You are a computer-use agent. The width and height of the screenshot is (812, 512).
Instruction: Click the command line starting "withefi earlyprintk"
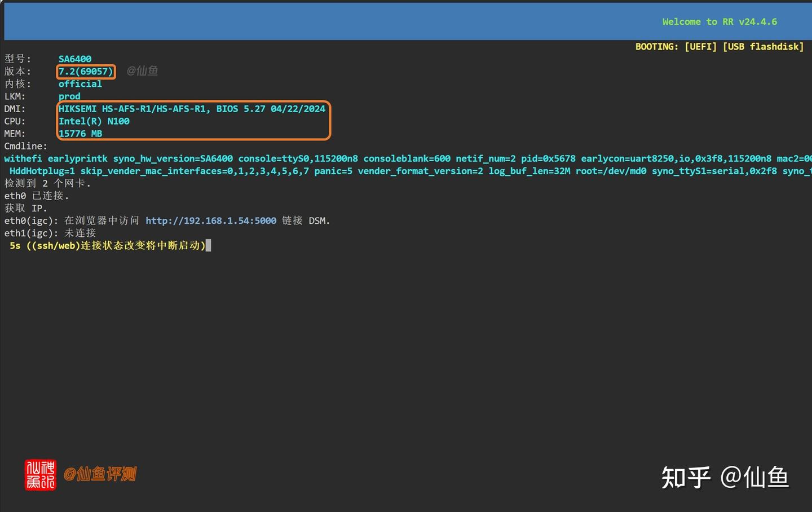(x=408, y=158)
